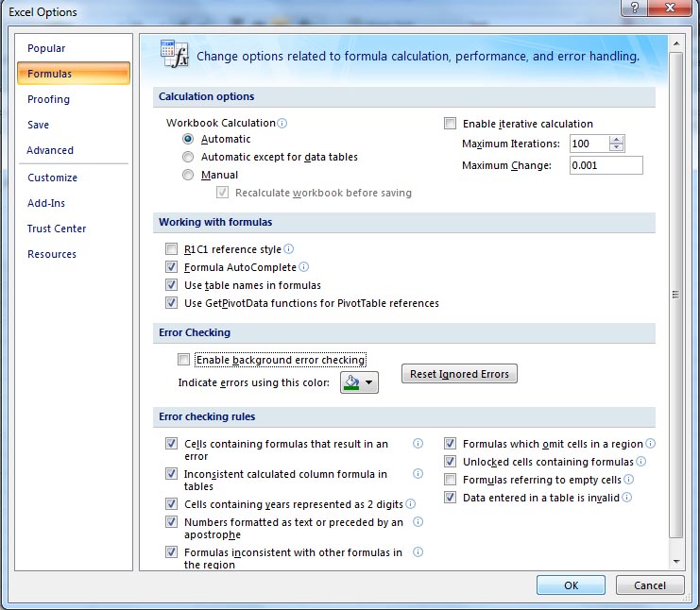Open the error indicator color dropdown

click(359, 382)
